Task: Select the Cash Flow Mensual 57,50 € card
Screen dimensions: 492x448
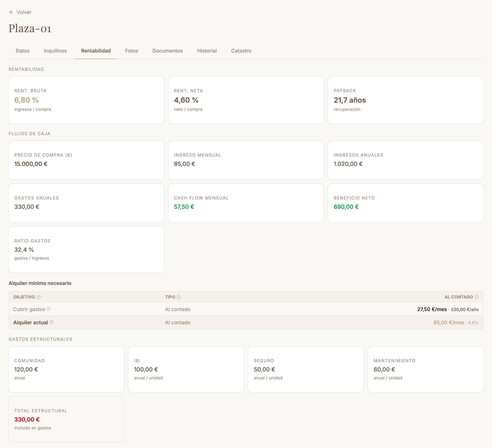Action: [x=246, y=203]
